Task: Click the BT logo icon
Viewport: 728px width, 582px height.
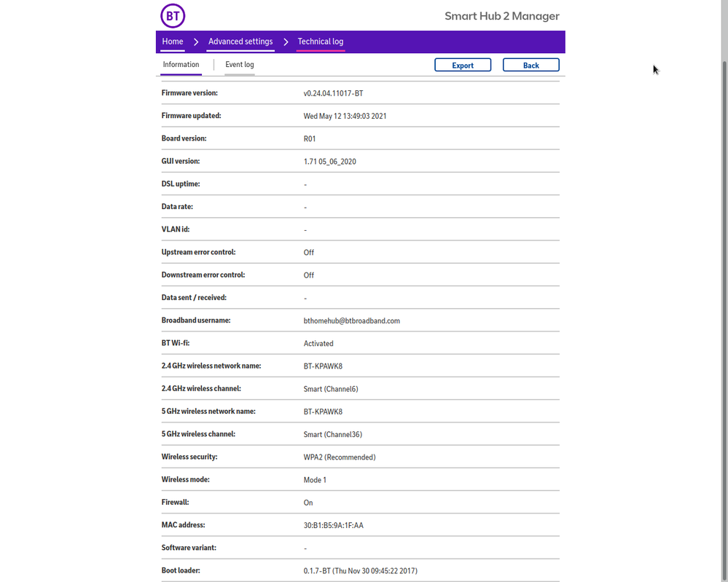Action: (x=173, y=15)
